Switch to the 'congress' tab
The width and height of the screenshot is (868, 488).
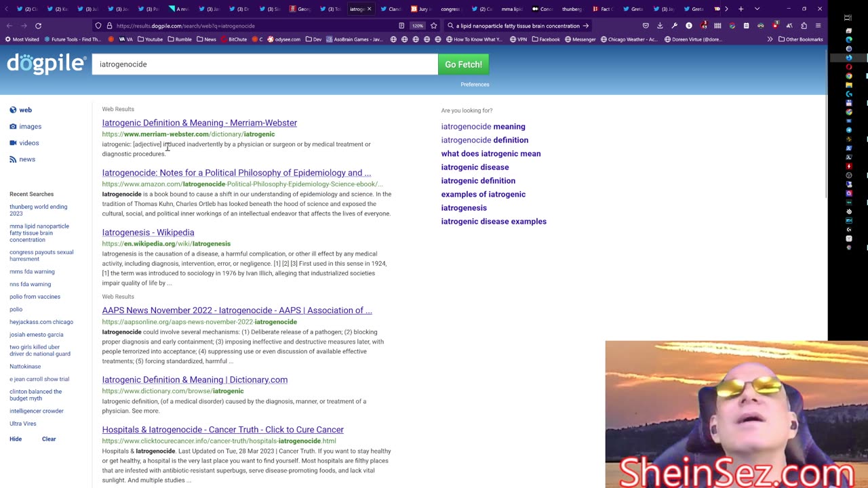450,9
